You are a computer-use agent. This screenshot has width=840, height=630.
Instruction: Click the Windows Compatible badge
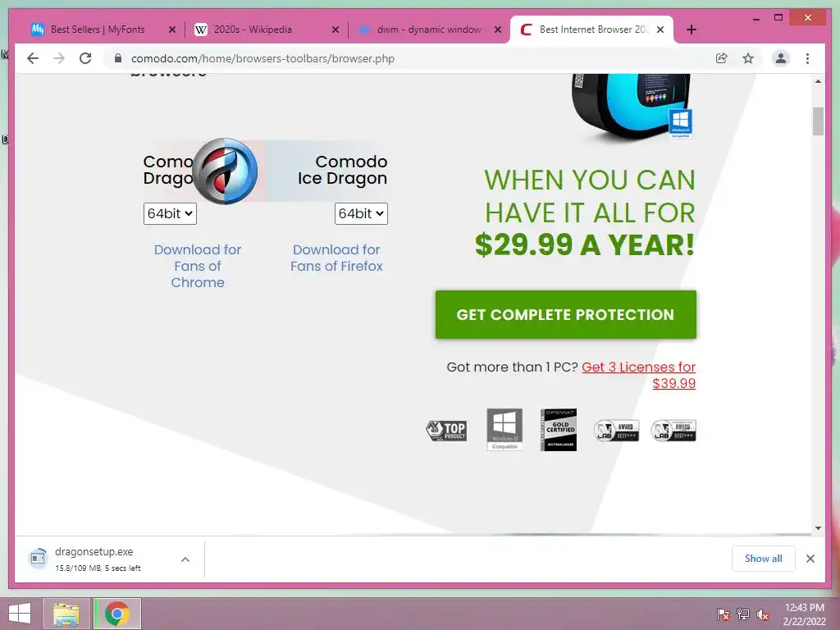(504, 429)
